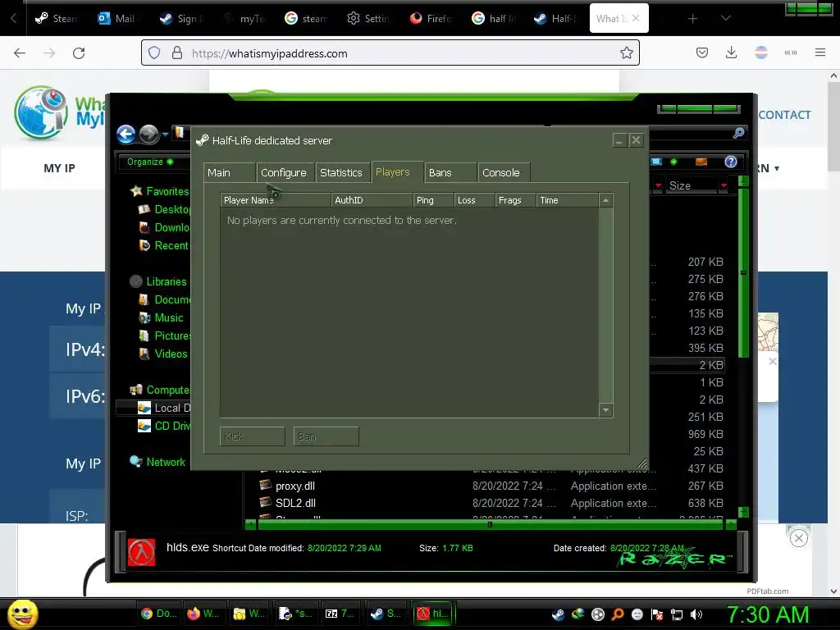Sort by Player Name column header
The height and width of the screenshot is (630, 840).
click(276, 200)
